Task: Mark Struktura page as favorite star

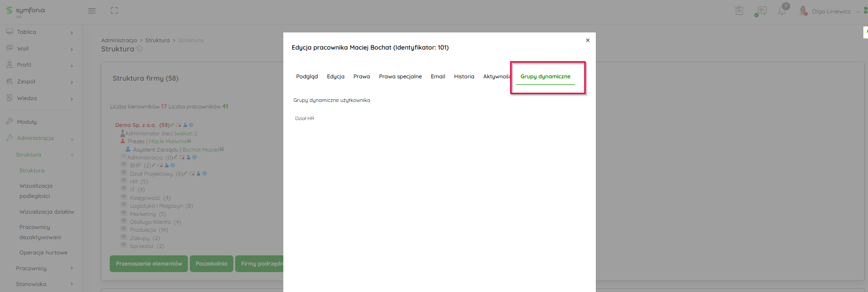Action: pyautogui.click(x=140, y=49)
